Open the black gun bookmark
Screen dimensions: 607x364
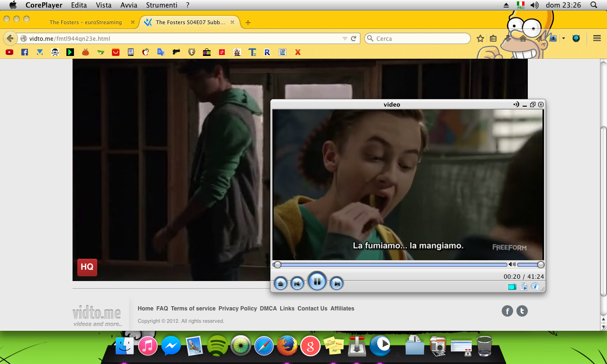click(x=176, y=52)
